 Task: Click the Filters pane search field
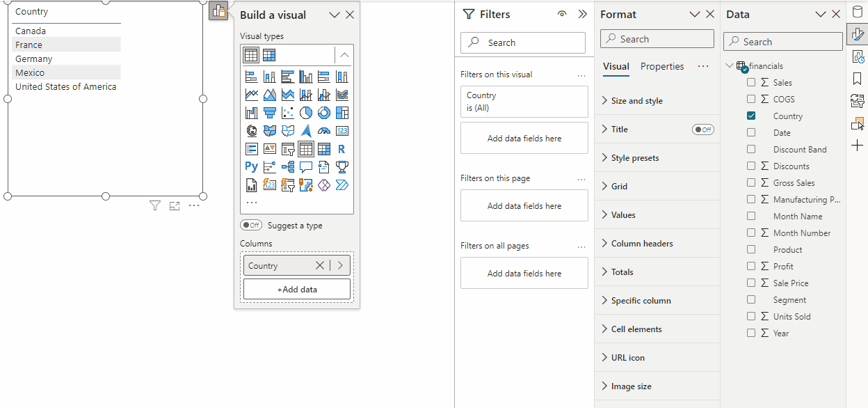(x=523, y=42)
